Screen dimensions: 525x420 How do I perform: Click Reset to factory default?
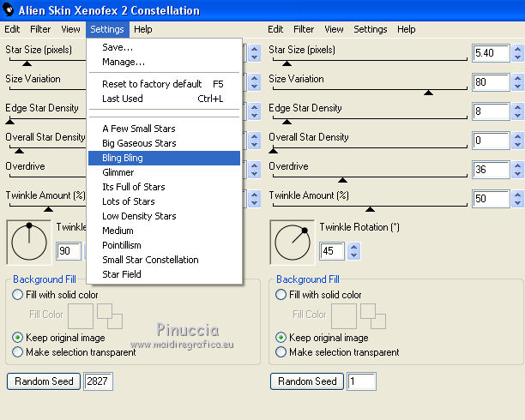click(x=152, y=84)
